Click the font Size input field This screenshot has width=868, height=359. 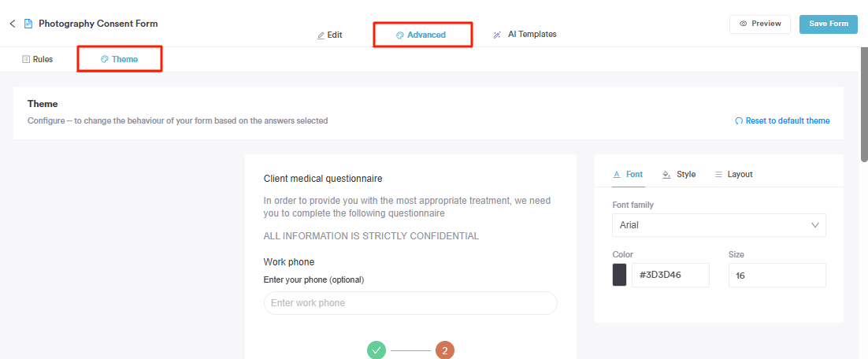coord(777,275)
